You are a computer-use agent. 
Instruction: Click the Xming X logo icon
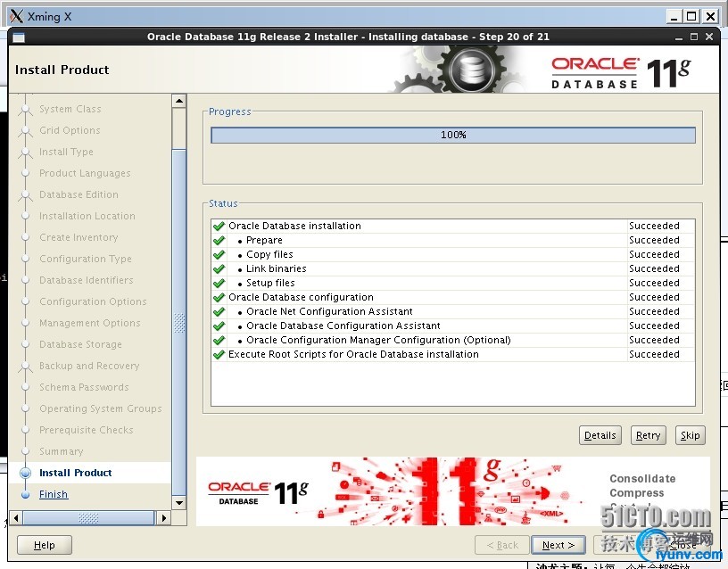coord(16,17)
